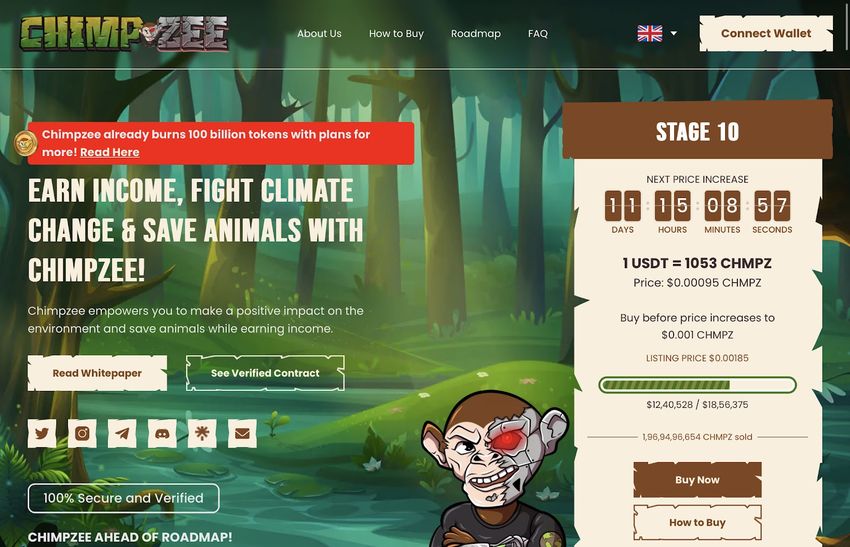Image resolution: width=850 pixels, height=547 pixels.
Task: Open the How to Buy nav link
Action: [x=396, y=34]
